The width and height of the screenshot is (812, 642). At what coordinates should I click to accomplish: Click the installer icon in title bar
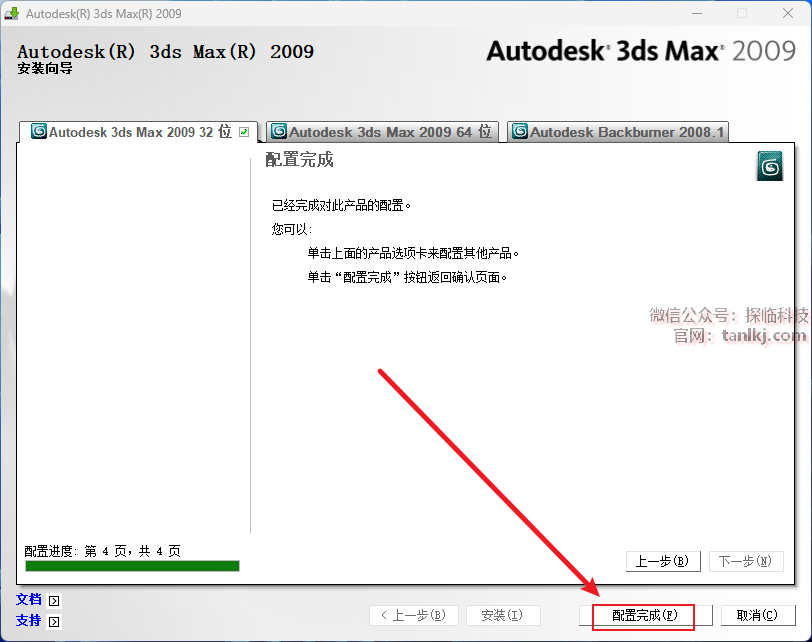pos(11,13)
